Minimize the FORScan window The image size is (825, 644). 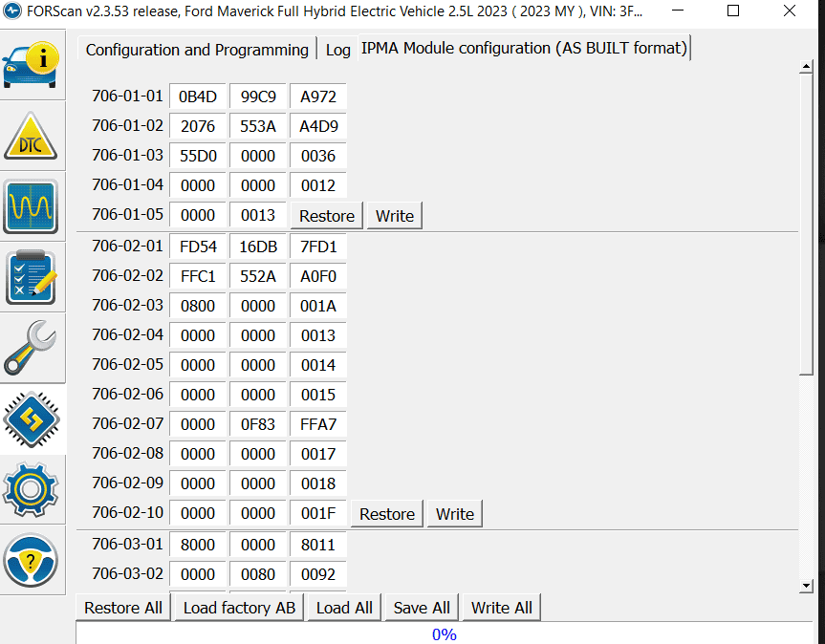click(x=678, y=11)
